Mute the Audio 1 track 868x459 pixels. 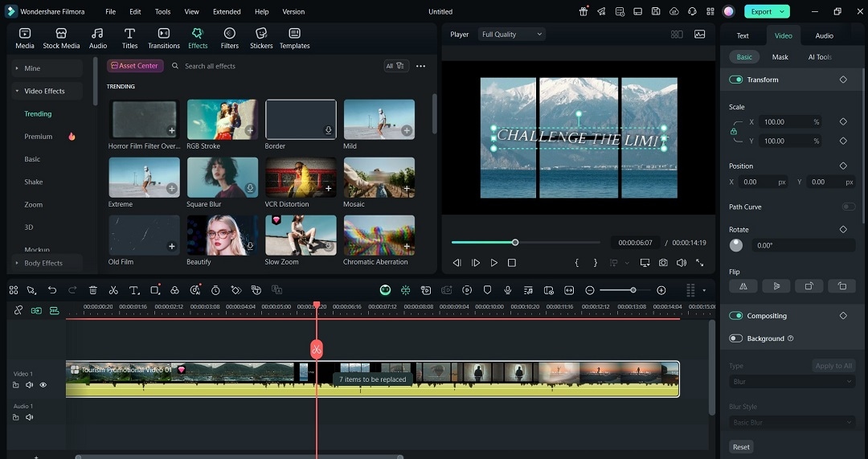click(30, 417)
